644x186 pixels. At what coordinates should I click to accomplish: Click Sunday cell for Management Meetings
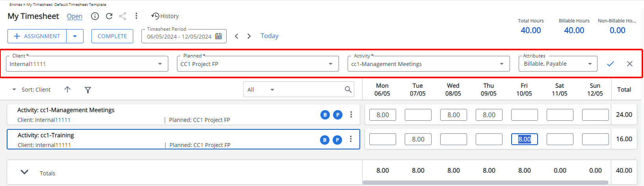(x=596, y=115)
